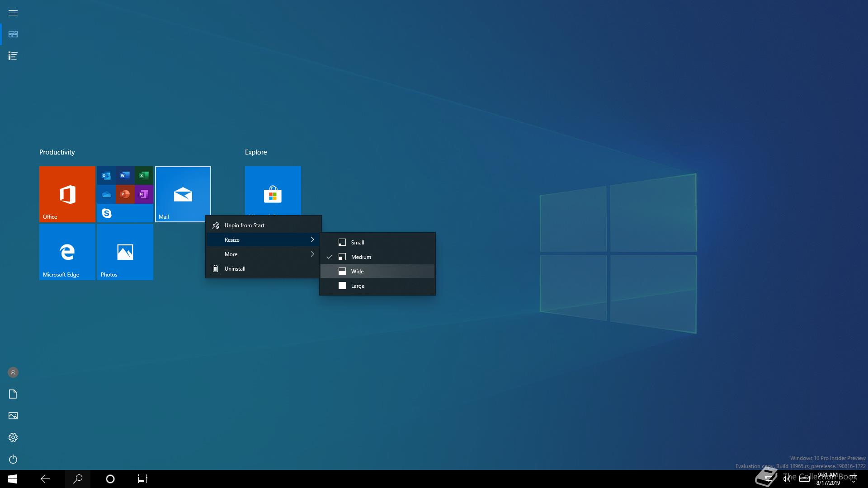Viewport: 868px width, 488px height.
Task: Select the Large tile size
Action: 377,286
